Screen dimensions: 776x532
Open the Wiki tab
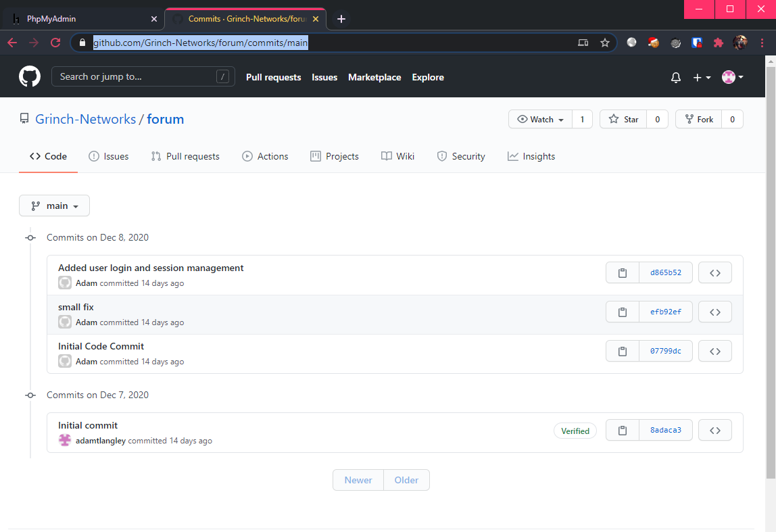pyautogui.click(x=397, y=156)
